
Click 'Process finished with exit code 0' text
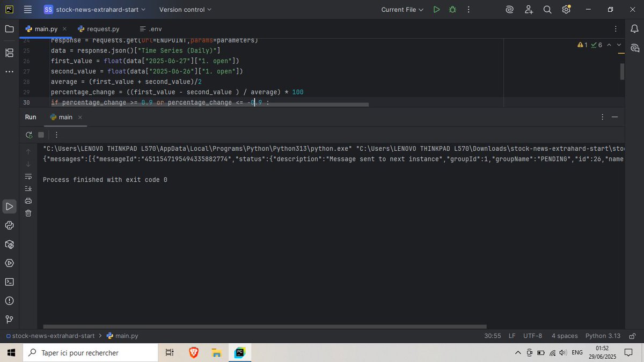pyautogui.click(x=105, y=180)
